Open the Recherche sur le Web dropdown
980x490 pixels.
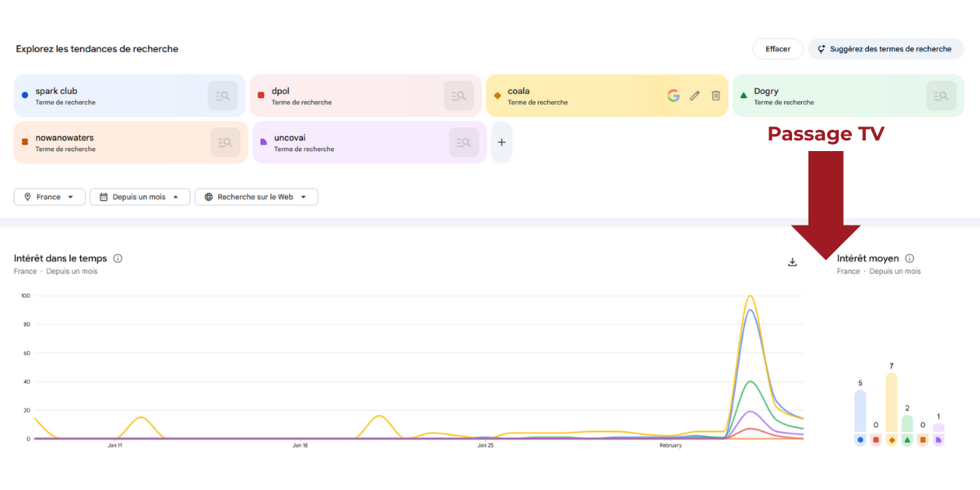click(256, 197)
